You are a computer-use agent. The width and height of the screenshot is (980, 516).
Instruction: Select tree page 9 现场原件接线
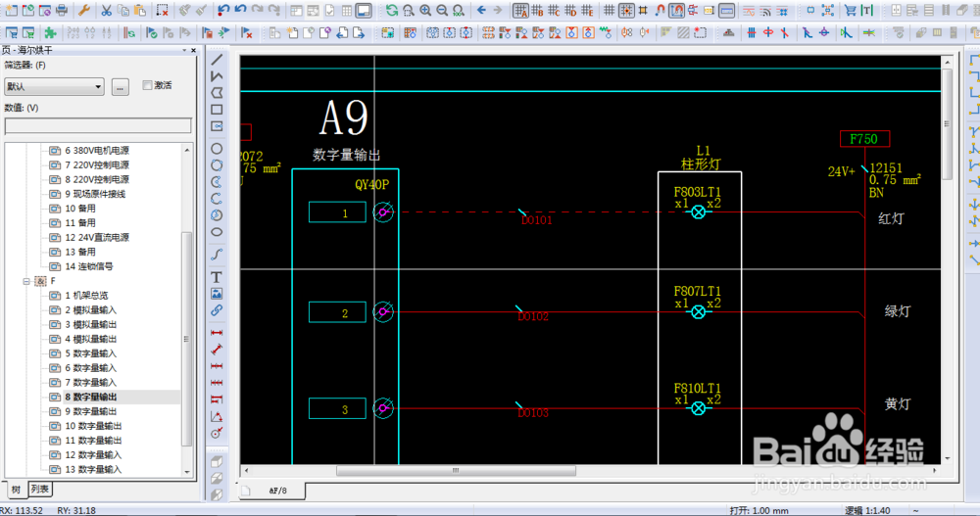(95, 194)
